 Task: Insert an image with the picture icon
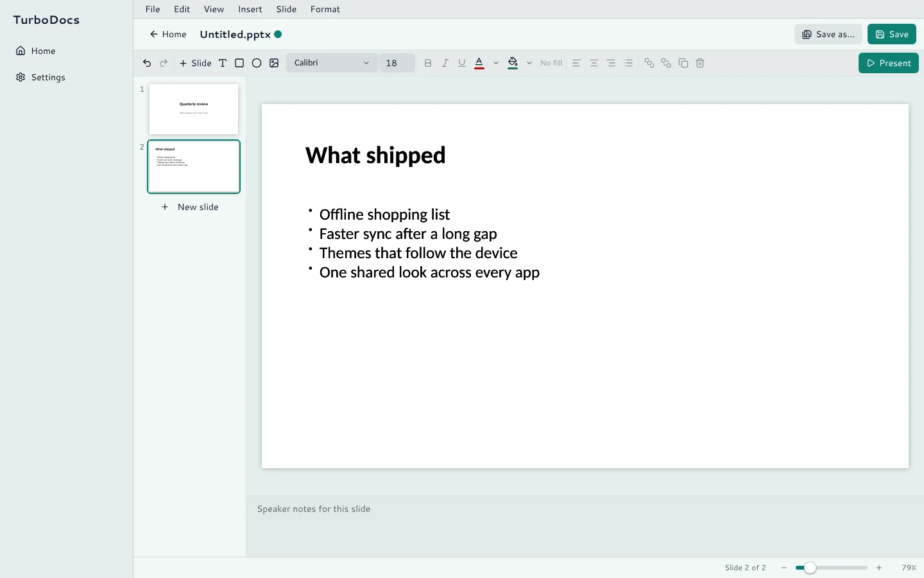pyautogui.click(x=274, y=63)
